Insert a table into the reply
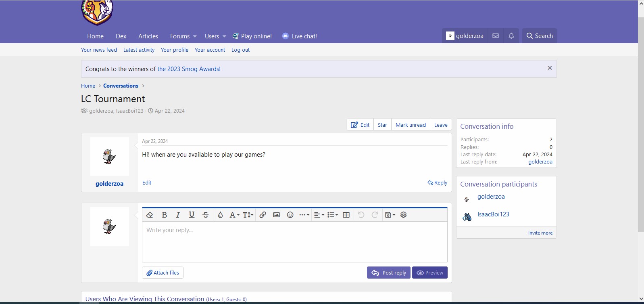644x304 pixels. [346, 215]
